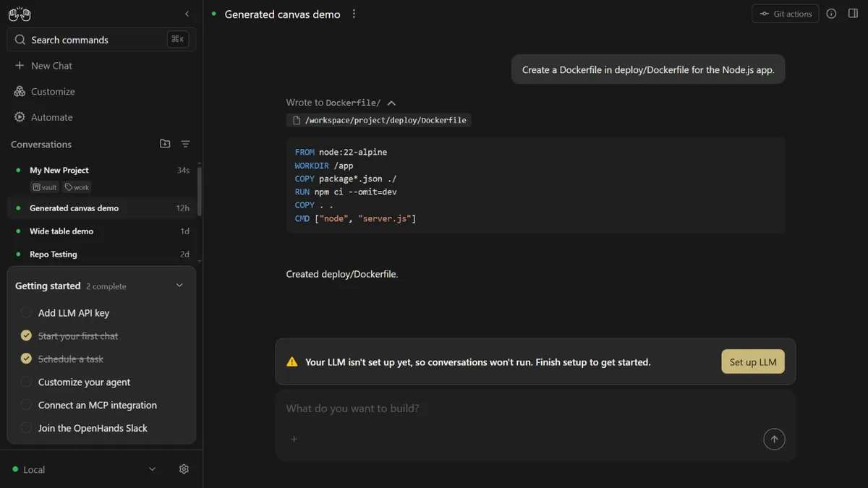
Task: Open the Automate page
Action: tap(101, 117)
